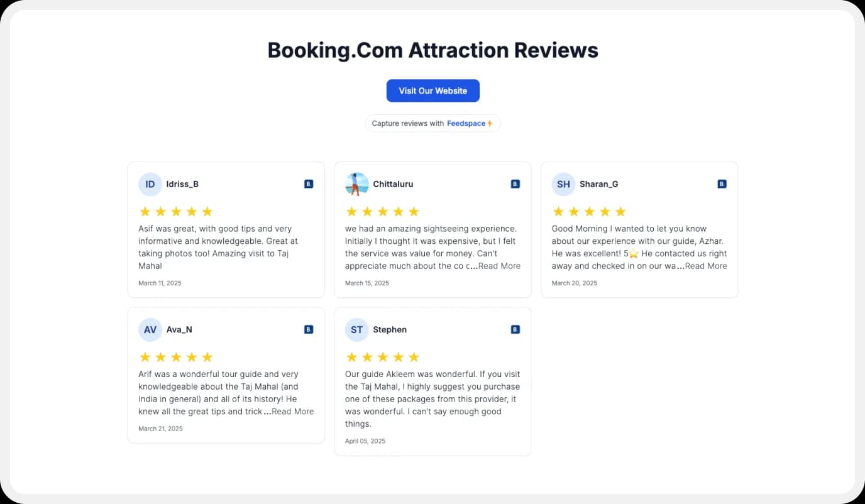Screen dimensions: 865x504
Task: Click Stephen's ST avatar circle
Action: click(356, 329)
